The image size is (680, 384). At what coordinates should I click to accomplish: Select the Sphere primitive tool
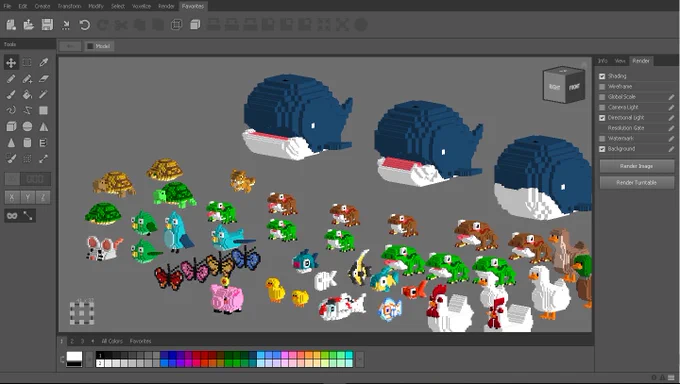pos(27,126)
